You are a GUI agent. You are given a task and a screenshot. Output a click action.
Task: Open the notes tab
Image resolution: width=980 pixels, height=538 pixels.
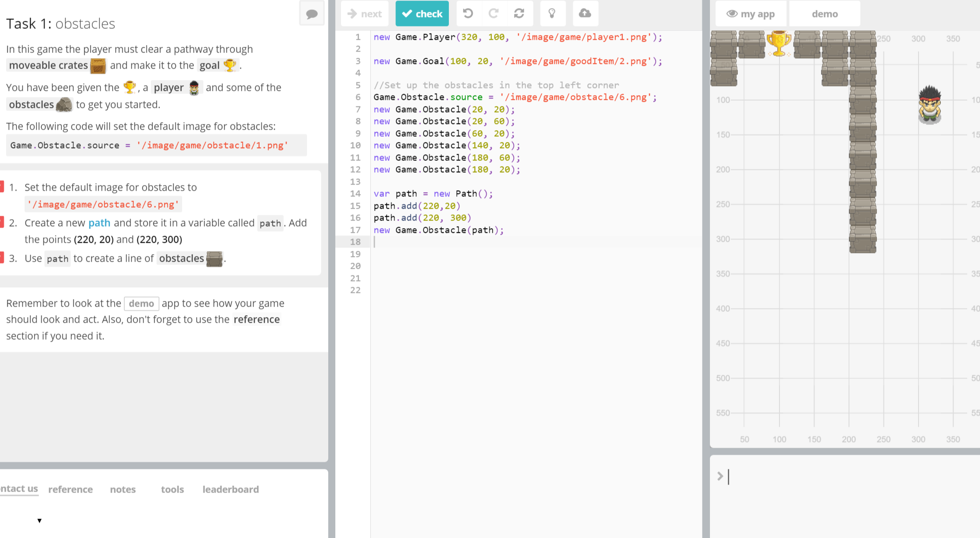click(123, 489)
